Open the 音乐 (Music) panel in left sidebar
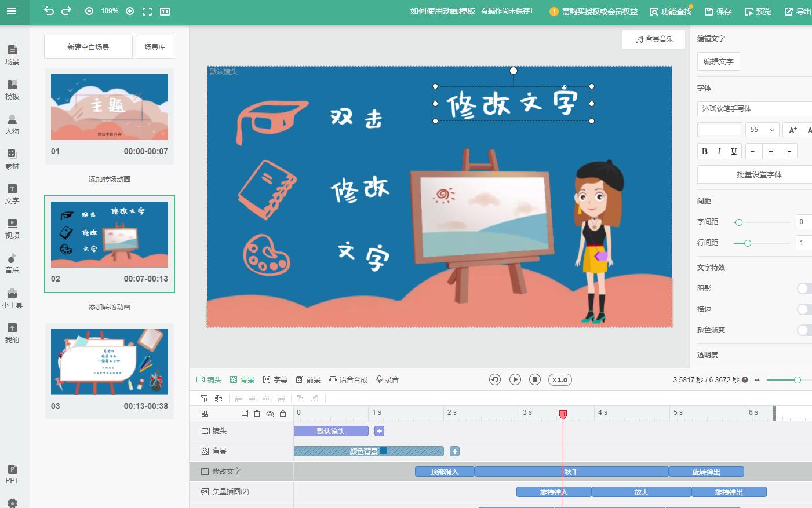The height and width of the screenshot is (508, 812). pyautogui.click(x=13, y=264)
